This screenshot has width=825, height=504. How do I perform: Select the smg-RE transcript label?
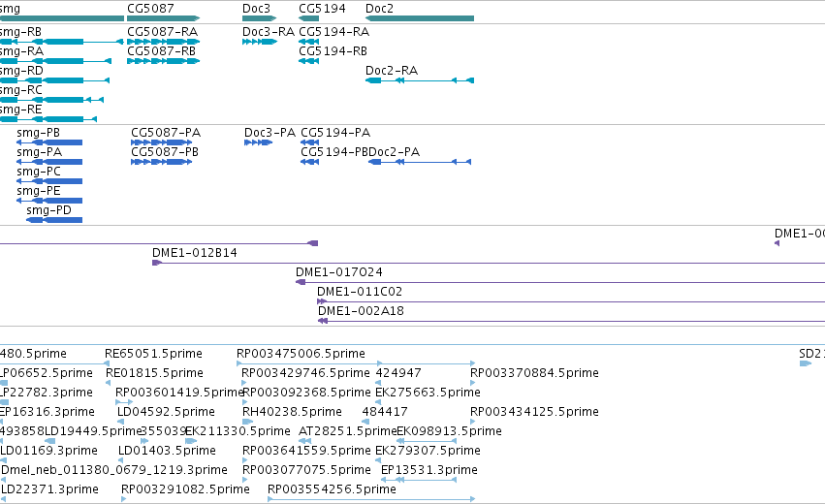[x=21, y=110]
